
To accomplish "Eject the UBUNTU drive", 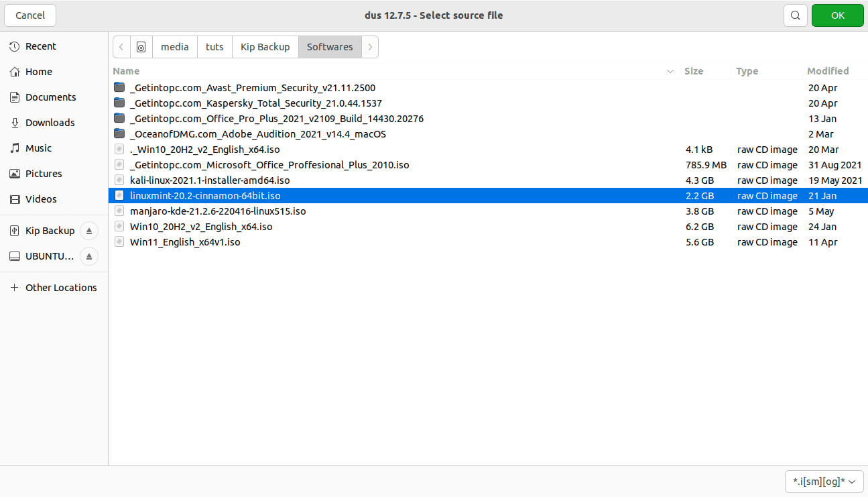I will (x=89, y=256).
